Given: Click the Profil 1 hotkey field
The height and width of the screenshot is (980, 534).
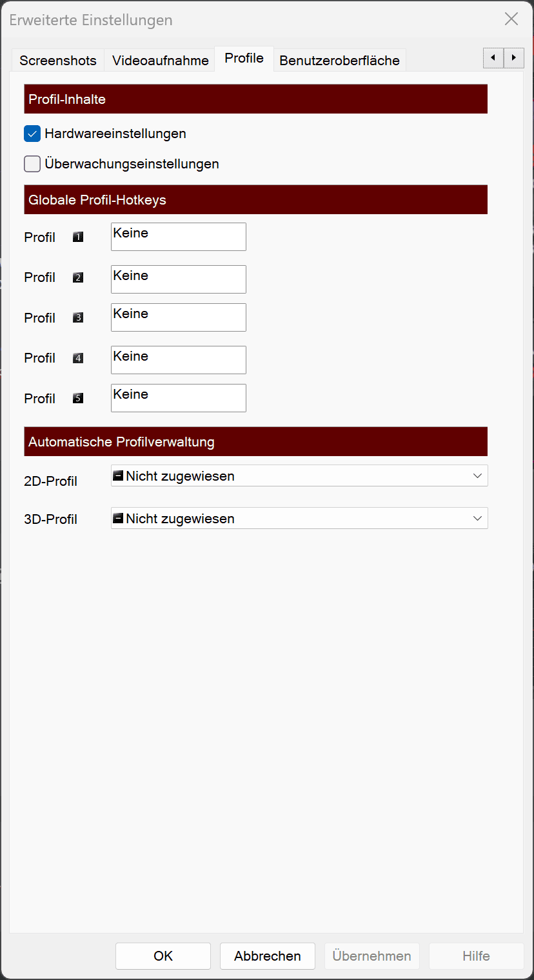Looking at the screenshot, I should click(x=179, y=237).
